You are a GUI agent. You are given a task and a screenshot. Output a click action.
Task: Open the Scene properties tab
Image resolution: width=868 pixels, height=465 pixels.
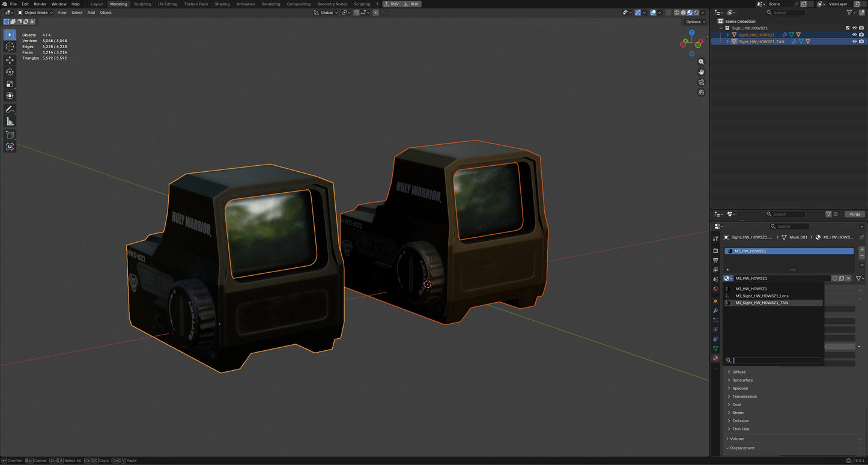pos(715,279)
